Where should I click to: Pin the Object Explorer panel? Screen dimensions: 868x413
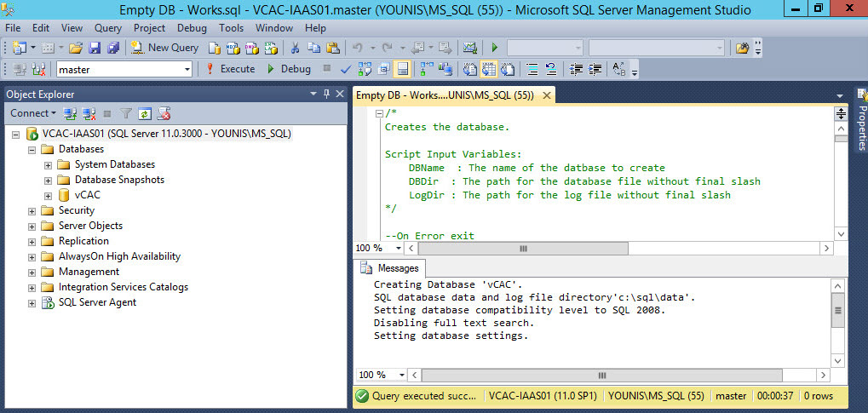click(326, 94)
